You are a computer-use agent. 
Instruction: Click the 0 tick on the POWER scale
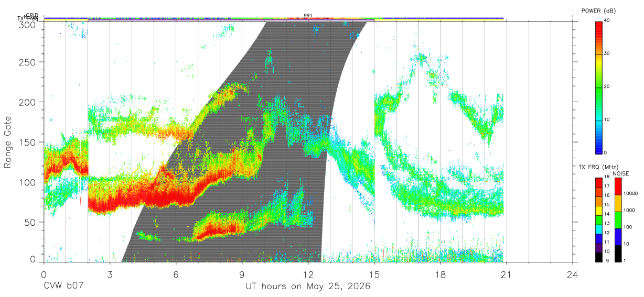(605, 153)
